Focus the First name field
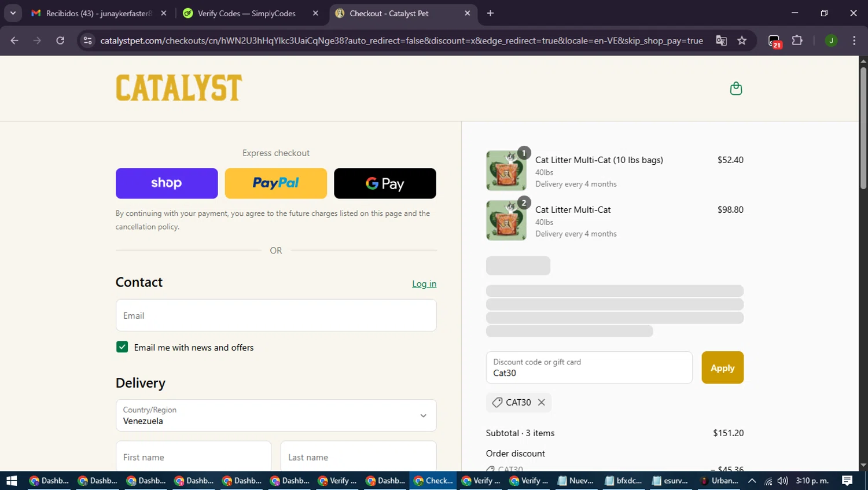868x490 pixels. coord(193,456)
